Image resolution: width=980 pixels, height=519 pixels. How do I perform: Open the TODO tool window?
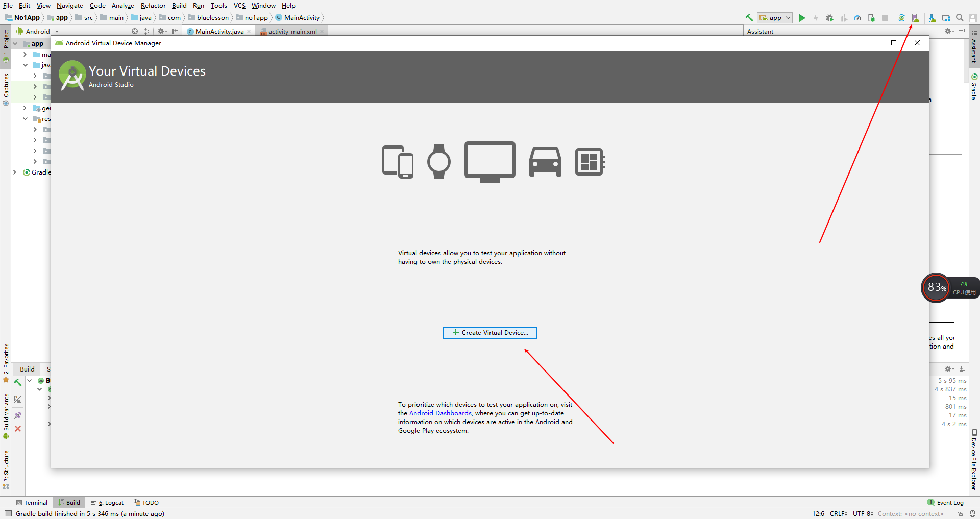click(x=146, y=503)
